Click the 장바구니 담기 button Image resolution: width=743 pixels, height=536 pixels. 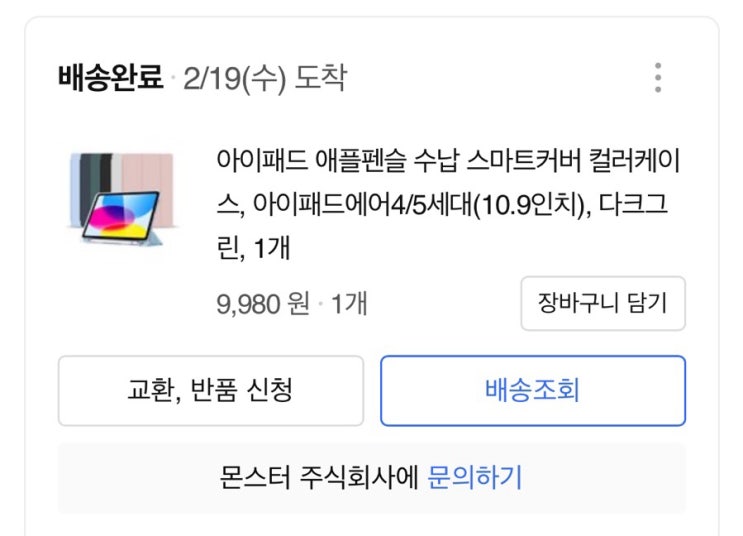tap(602, 303)
